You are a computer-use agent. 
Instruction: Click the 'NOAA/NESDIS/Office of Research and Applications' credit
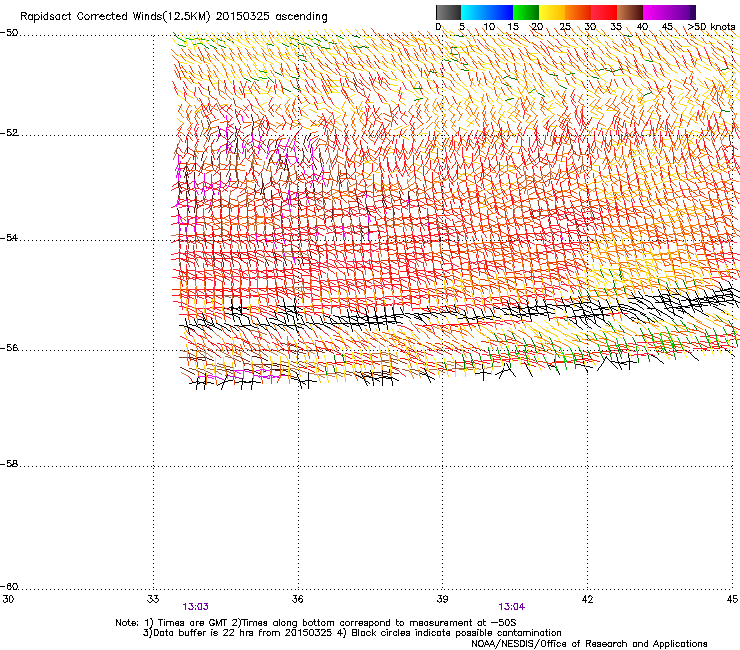pos(589,644)
